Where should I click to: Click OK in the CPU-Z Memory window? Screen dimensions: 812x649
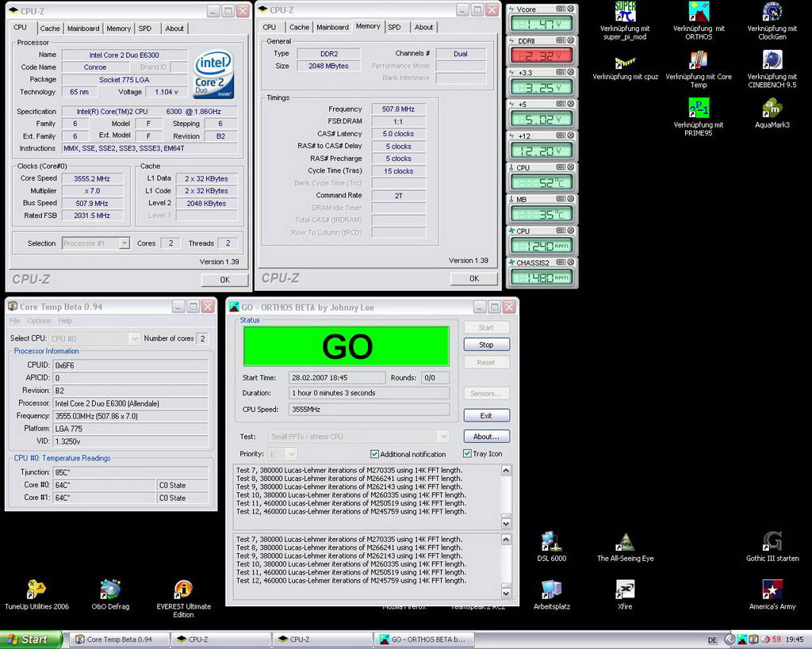click(474, 278)
